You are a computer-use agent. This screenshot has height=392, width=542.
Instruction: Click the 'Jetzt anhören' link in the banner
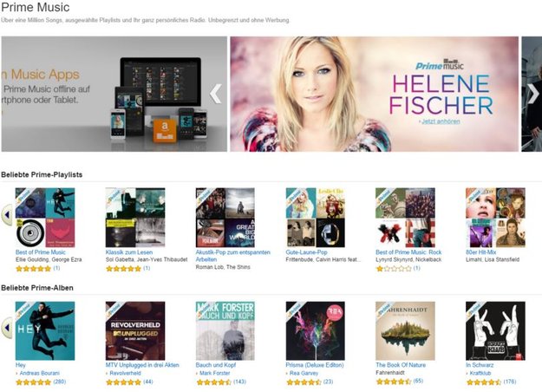pos(441,121)
